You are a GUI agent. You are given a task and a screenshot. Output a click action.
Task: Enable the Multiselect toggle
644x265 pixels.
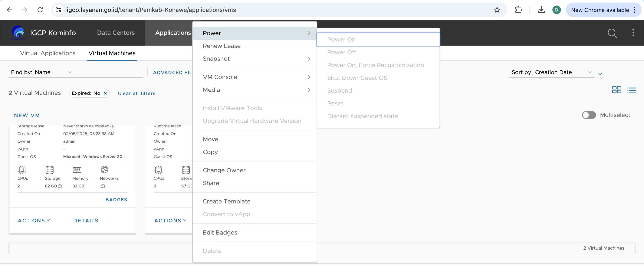pyautogui.click(x=589, y=115)
